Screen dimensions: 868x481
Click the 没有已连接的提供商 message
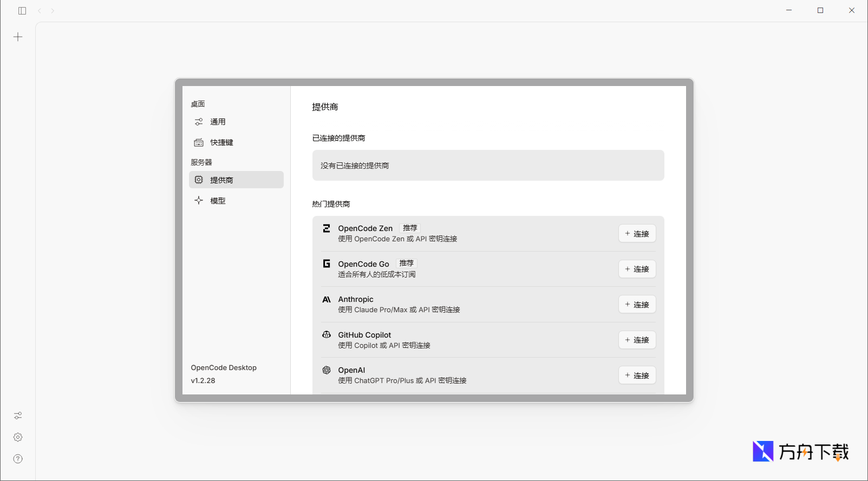click(355, 166)
